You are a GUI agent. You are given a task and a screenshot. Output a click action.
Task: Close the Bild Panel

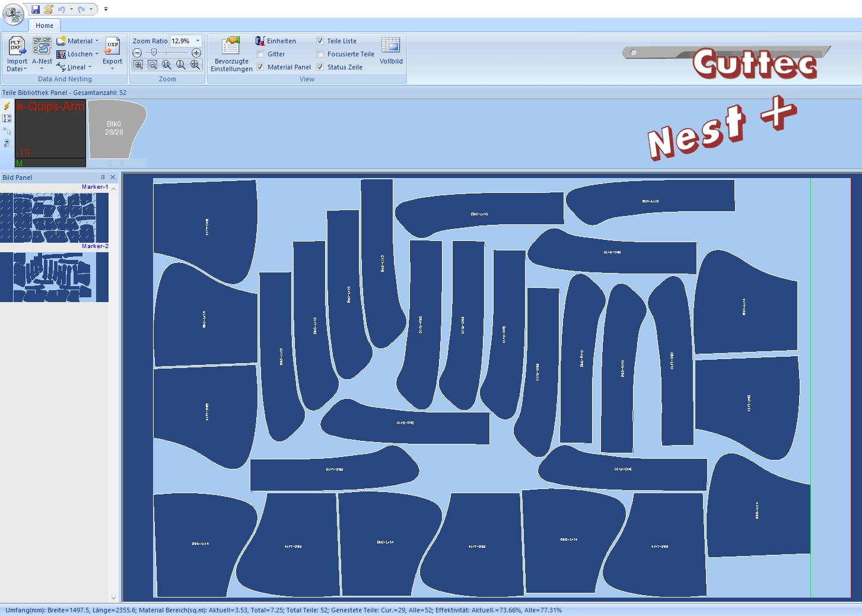coord(113,177)
